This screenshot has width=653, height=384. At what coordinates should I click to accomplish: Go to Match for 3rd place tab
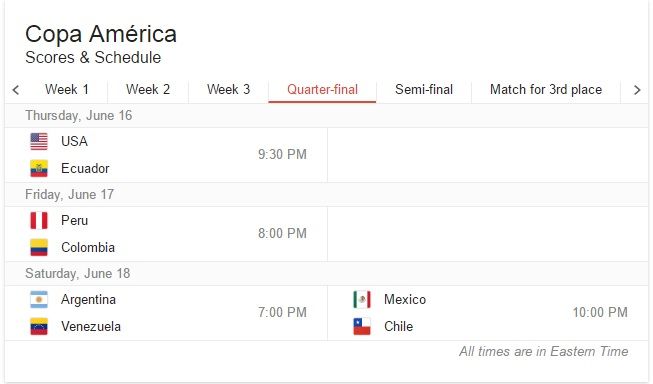(546, 90)
